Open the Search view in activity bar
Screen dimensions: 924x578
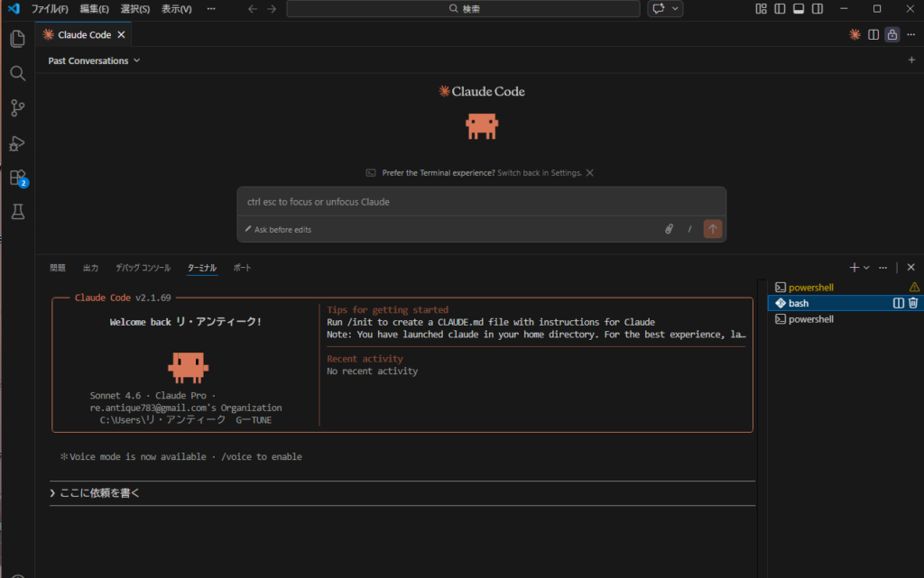[16, 74]
